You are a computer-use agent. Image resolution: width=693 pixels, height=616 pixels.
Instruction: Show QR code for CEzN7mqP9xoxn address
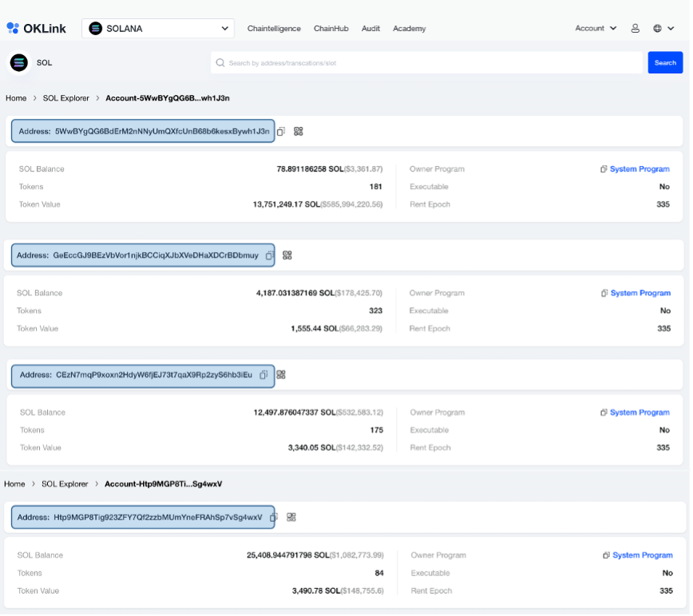pos(281,375)
